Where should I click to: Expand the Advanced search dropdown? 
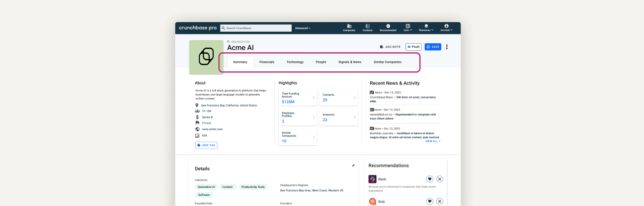click(303, 28)
